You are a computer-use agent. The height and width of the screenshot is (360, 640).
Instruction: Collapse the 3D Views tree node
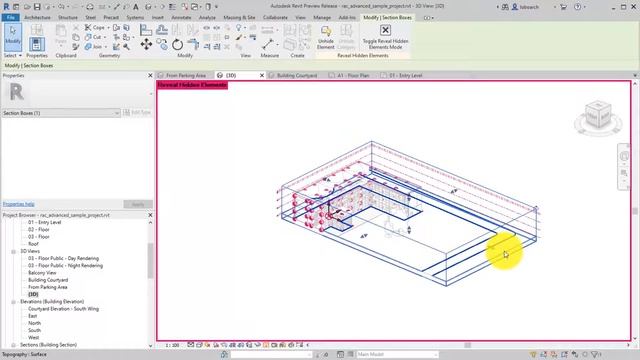13,251
